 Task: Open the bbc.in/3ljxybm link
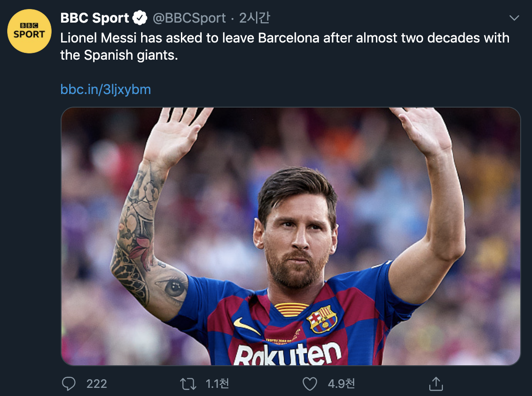coord(105,90)
